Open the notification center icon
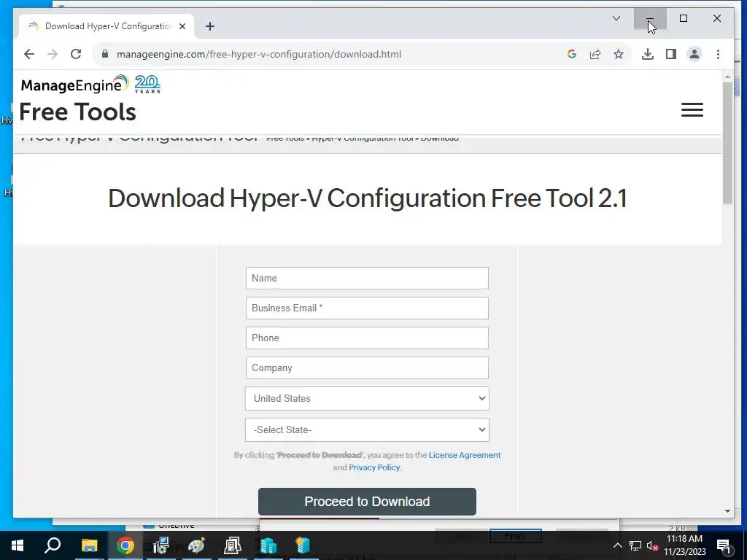This screenshot has width=747, height=560. pos(724,545)
